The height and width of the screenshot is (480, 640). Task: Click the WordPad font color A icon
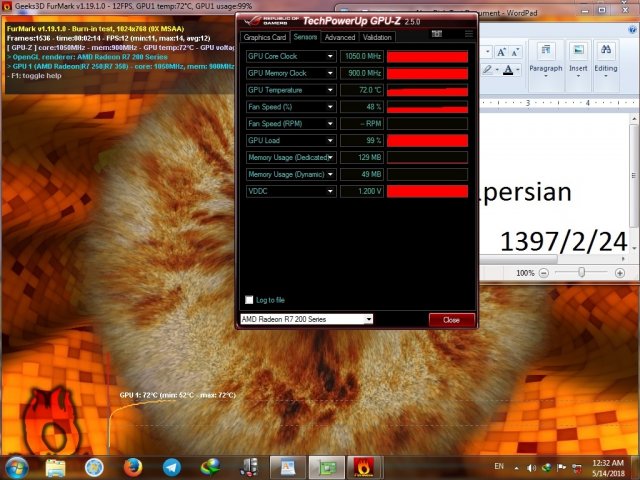point(508,70)
